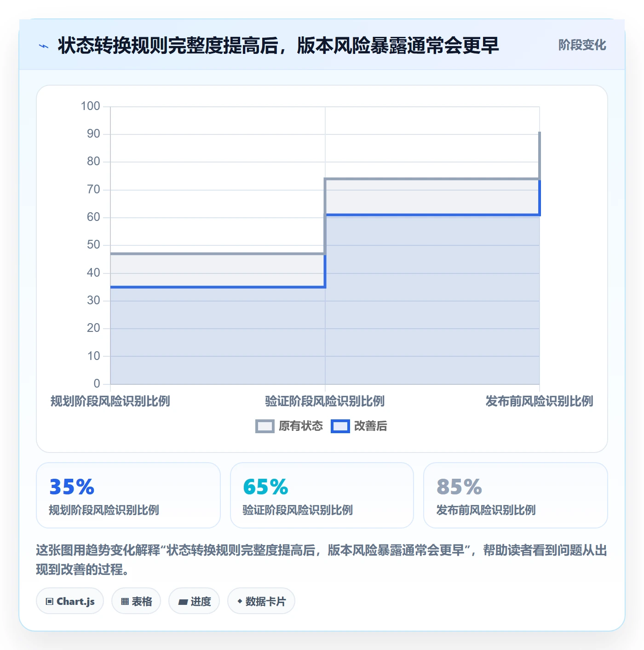Click the description paragraph starting 这张图用趋势变化
Image resolution: width=644 pixels, height=650 pixels.
tap(322, 560)
